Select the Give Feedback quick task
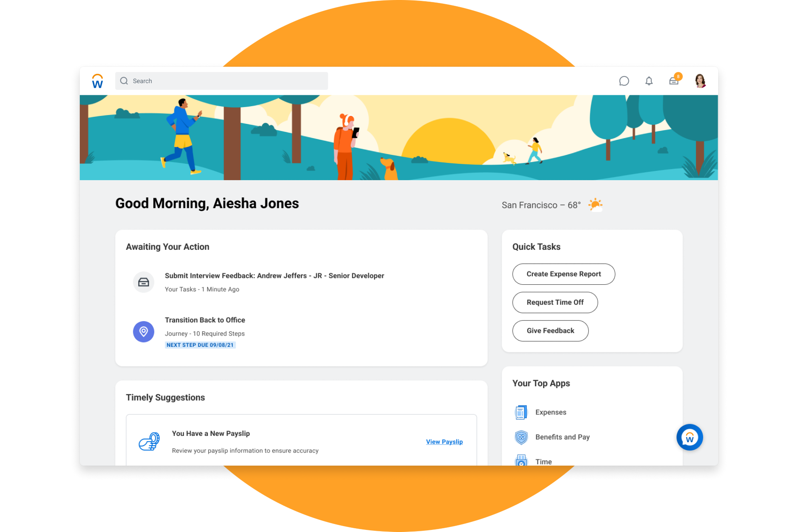 click(550, 331)
